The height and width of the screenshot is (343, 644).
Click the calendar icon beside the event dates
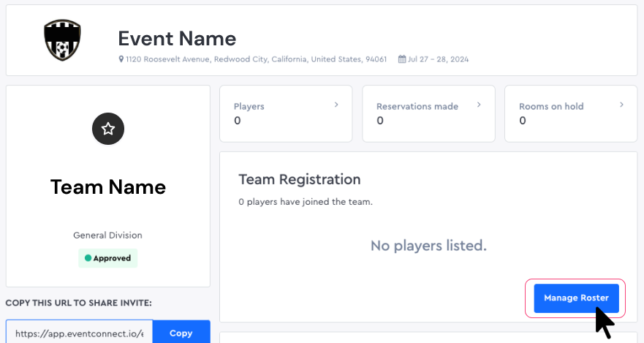pyautogui.click(x=402, y=59)
